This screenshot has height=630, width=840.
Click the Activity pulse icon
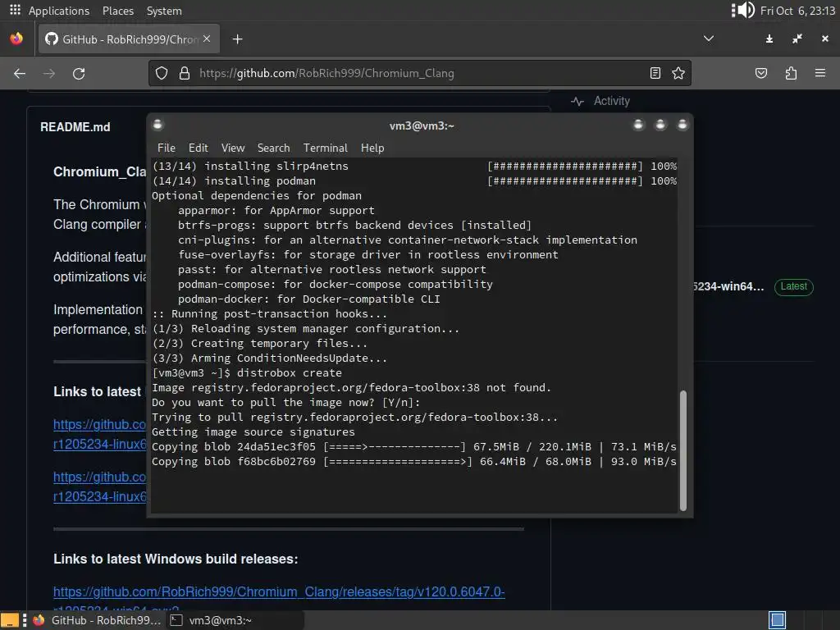[x=577, y=101]
